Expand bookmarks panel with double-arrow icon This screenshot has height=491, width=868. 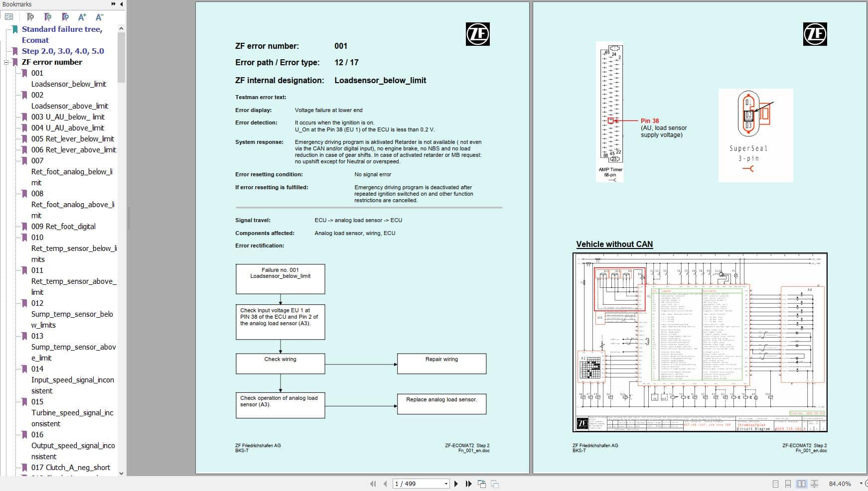pos(114,4)
